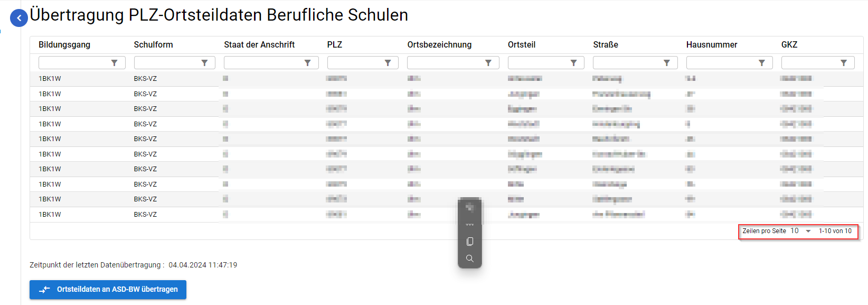Open the Ortsteil column filter funnel
The image size is (868, 305).
(574, 62)
